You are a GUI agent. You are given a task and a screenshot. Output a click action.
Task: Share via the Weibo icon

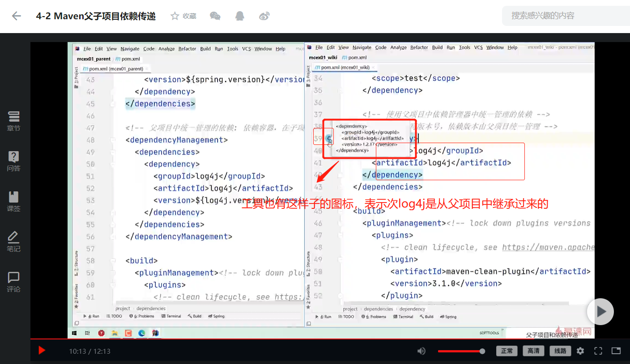[264, 16]
